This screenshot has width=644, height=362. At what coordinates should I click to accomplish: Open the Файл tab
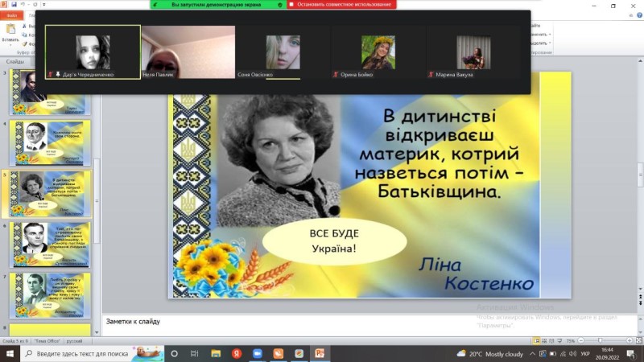coord(11,15)
